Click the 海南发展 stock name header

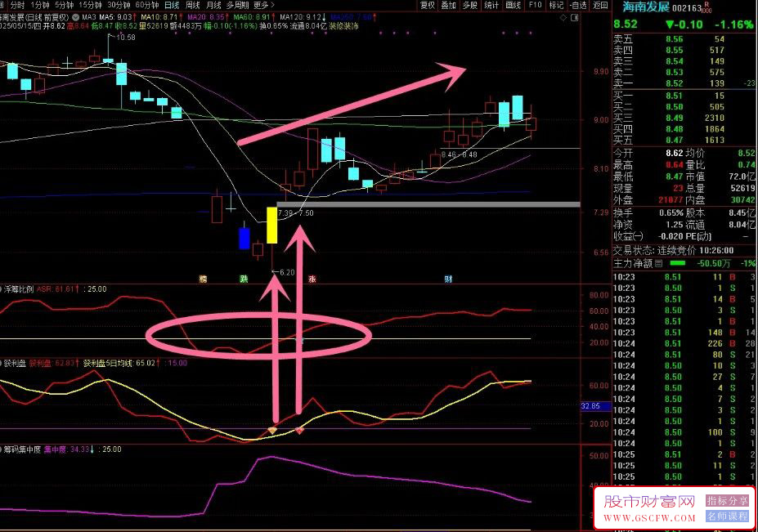click(x=646, y=7)
